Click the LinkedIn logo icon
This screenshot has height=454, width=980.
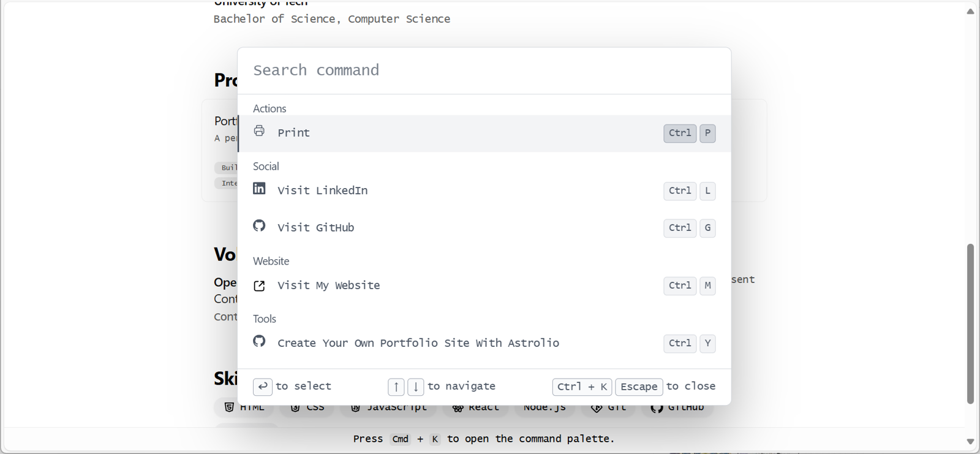tap(259, 188)
